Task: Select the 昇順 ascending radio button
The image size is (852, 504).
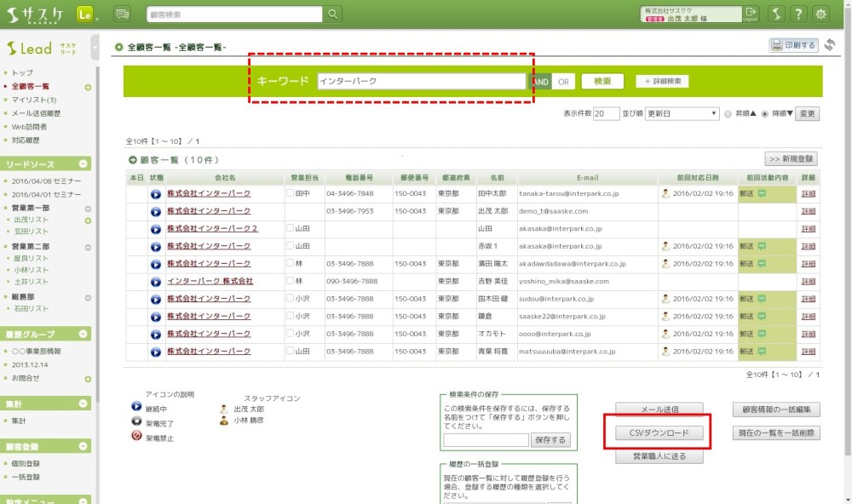Action: pos(728,113)
